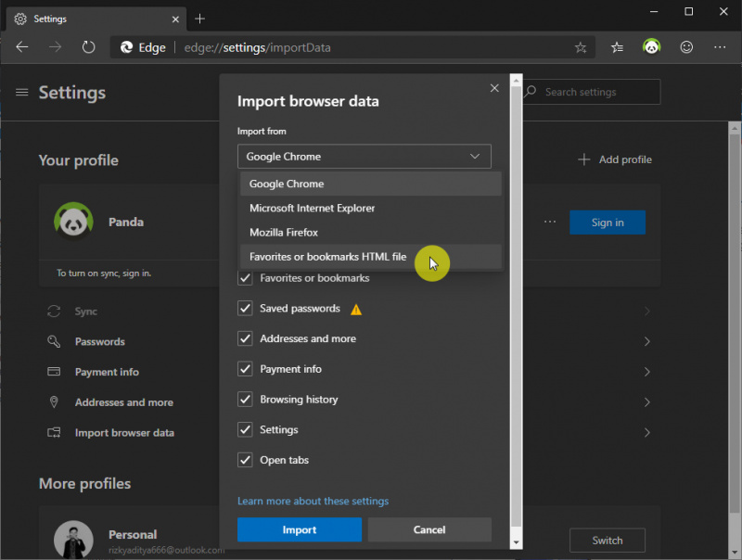Screen dimensions: 742x560
Task: Click Switch for Personal profile
Action: coord(608,541)
